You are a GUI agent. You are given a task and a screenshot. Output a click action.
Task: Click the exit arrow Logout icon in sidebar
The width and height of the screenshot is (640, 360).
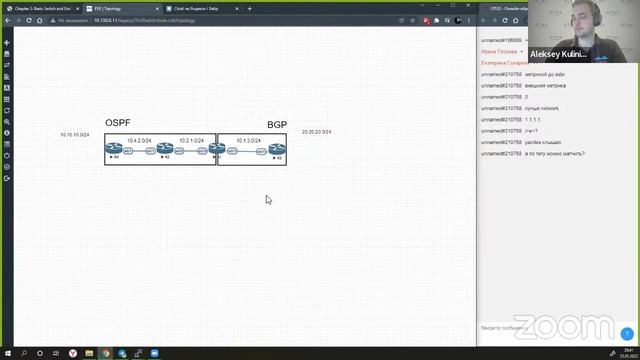[7, 178]
